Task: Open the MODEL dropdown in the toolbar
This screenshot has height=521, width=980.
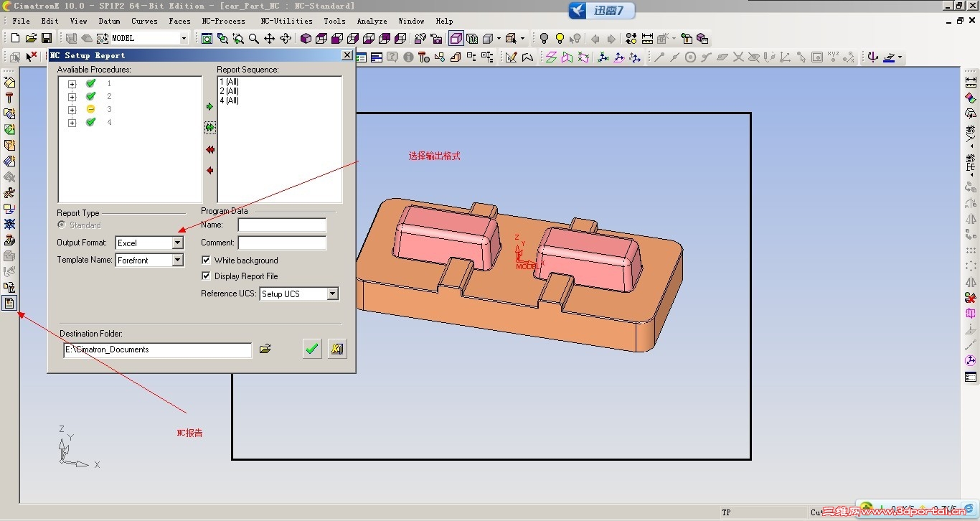Action: [x=184, y=38]
